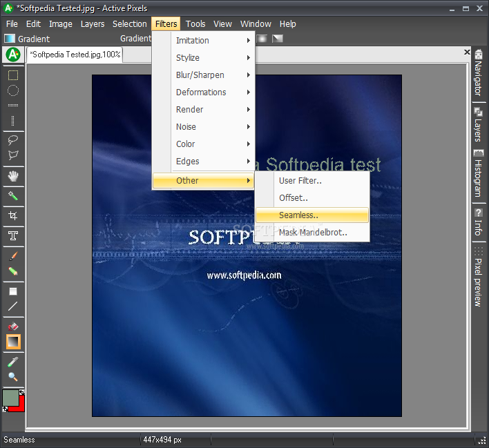Select the Line drawing tool
The height and width of the screenshot is (448, 489).
13,306
